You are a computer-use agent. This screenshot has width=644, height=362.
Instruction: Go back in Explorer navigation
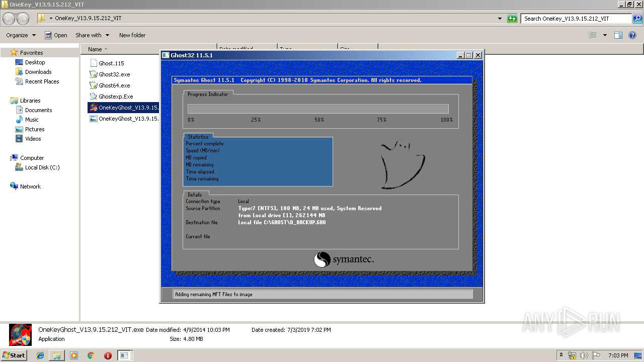(x=9, y=19)
